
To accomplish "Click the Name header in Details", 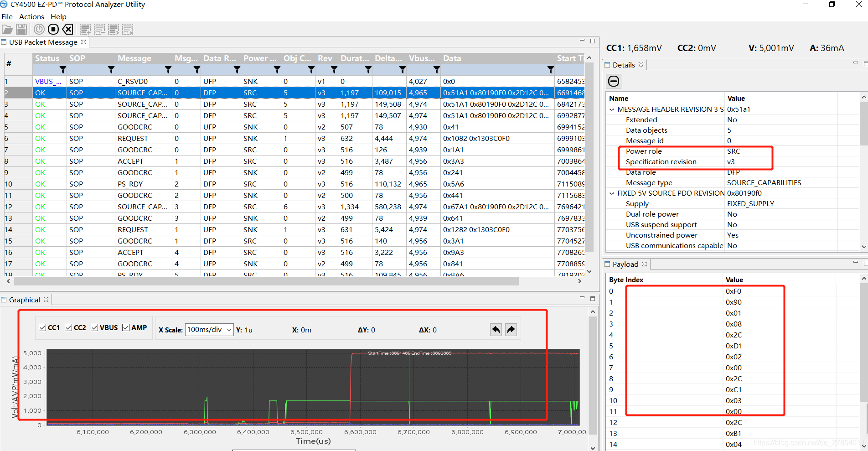I will tap(619, 98).
